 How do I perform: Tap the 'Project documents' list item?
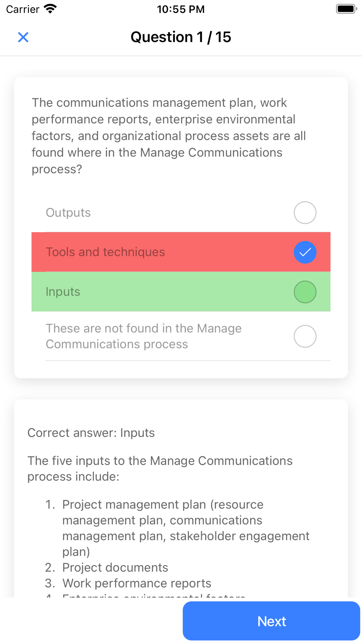point(115,567)
